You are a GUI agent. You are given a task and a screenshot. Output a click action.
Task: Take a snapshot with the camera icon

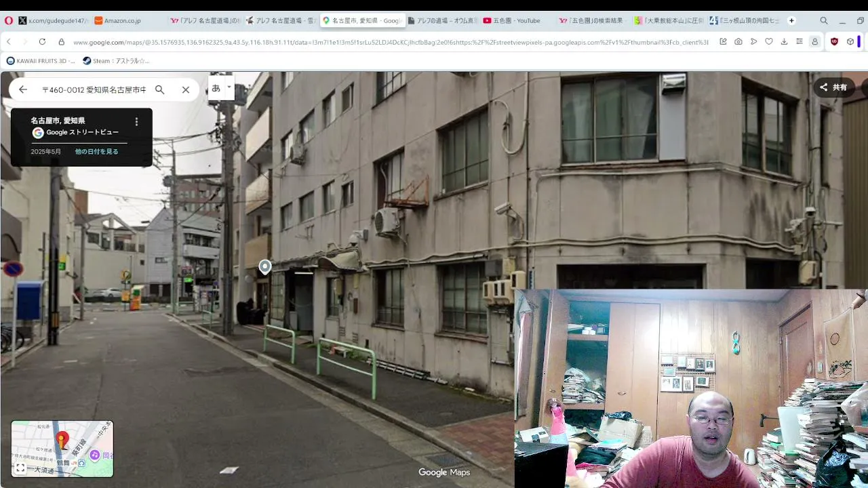click(738, 42)
